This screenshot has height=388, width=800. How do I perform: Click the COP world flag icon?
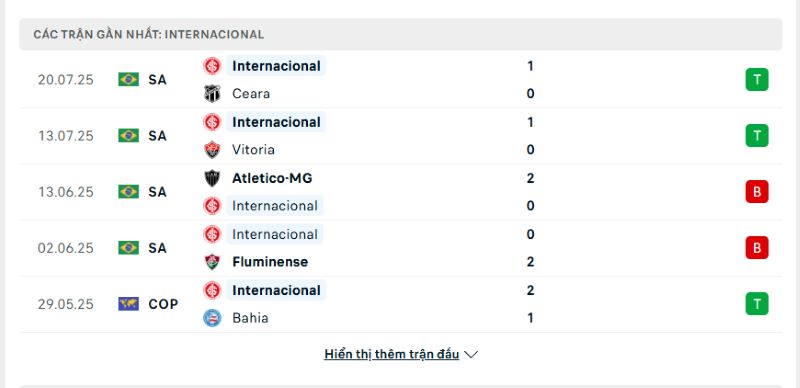[x=129, y=304]
